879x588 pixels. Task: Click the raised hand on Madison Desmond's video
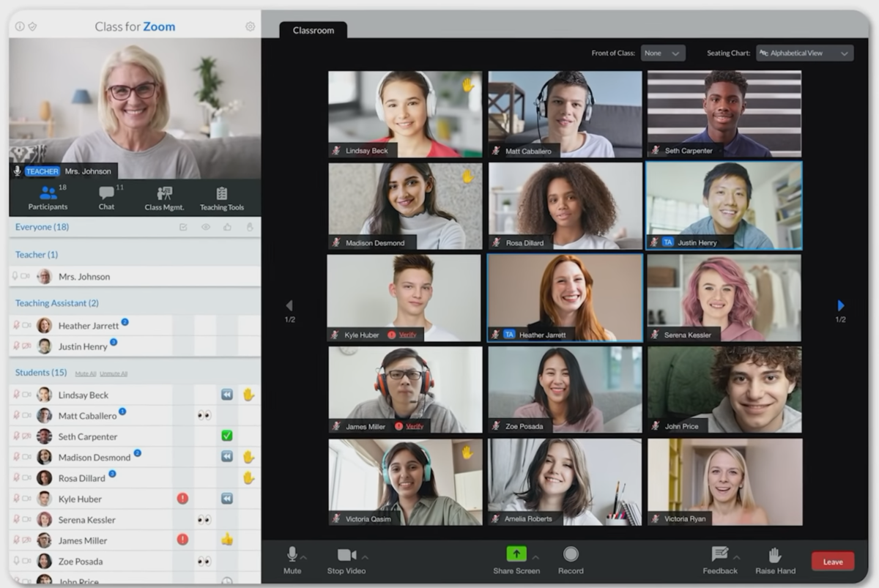[x=467, y=176]
